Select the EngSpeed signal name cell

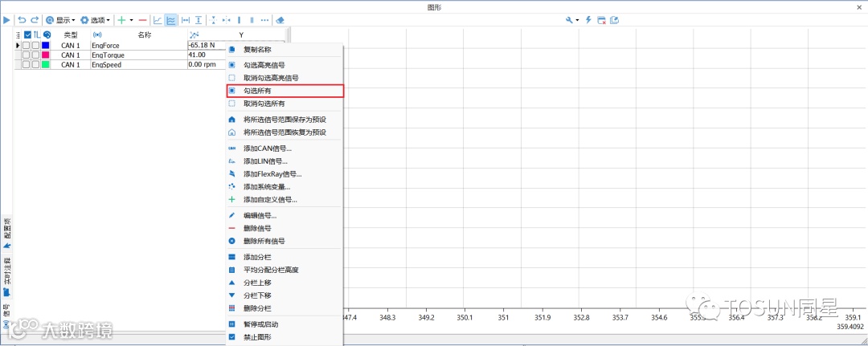click(x=138, y=65)
